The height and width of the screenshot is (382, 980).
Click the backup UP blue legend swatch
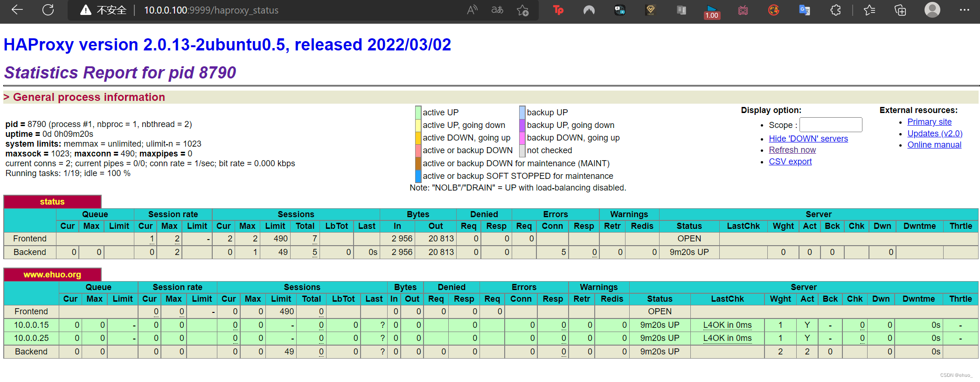[x=522, y=113]
